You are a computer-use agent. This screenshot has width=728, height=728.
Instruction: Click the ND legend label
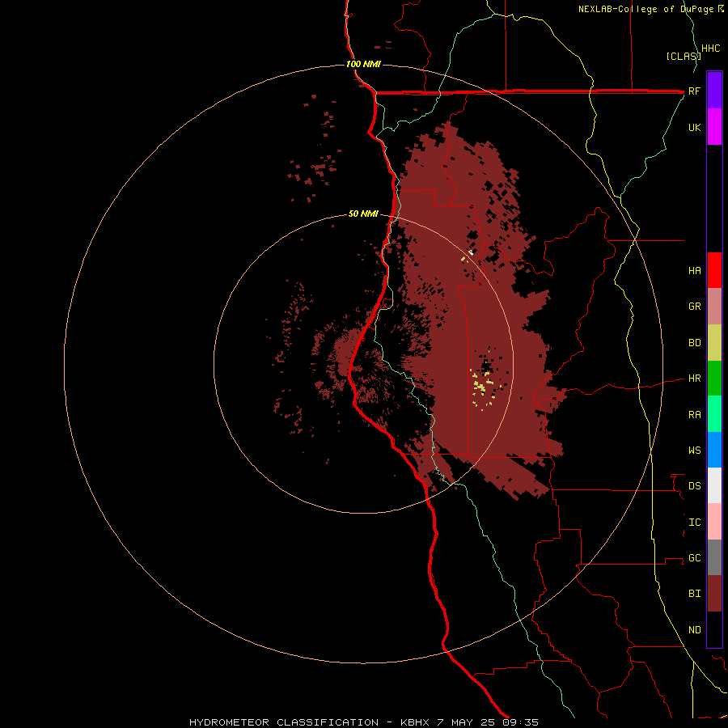[x=694, y=630]
